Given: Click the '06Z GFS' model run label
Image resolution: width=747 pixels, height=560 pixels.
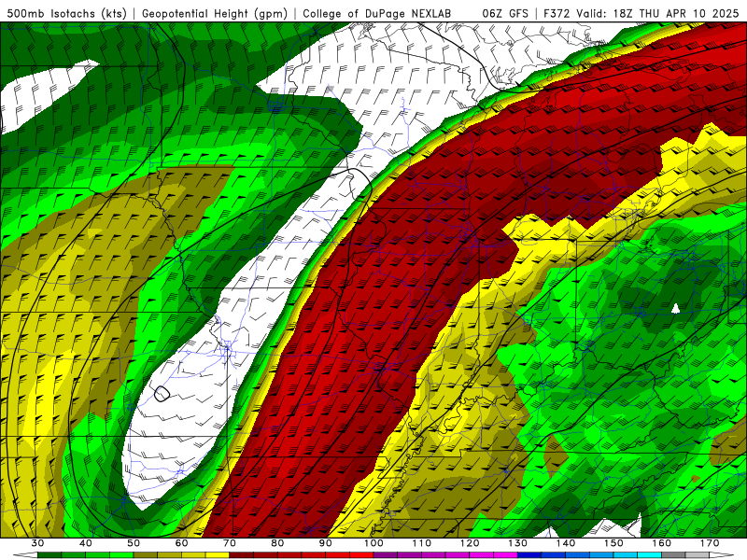Looking at the screenshot, I should coord(505,14).
